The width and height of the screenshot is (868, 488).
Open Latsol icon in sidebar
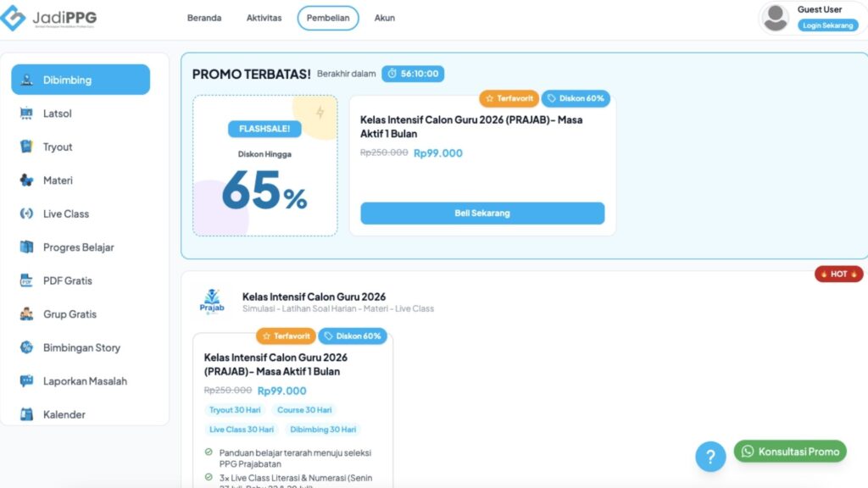tap(26, 114)
